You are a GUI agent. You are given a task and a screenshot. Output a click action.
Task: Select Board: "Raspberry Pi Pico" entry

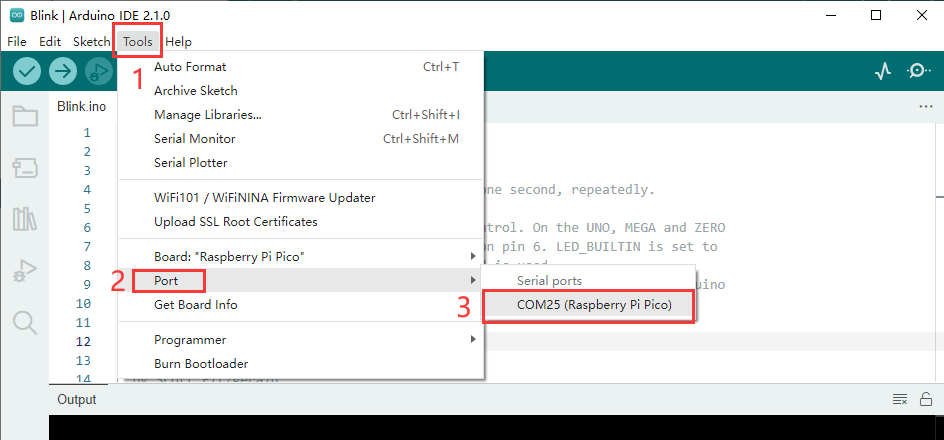[x=301, y=256]
